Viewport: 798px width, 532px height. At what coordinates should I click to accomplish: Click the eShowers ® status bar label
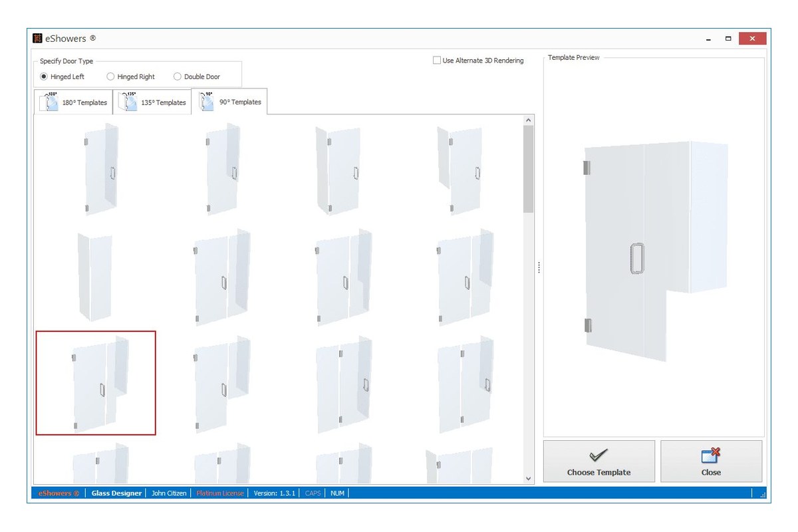click(59, 493)
